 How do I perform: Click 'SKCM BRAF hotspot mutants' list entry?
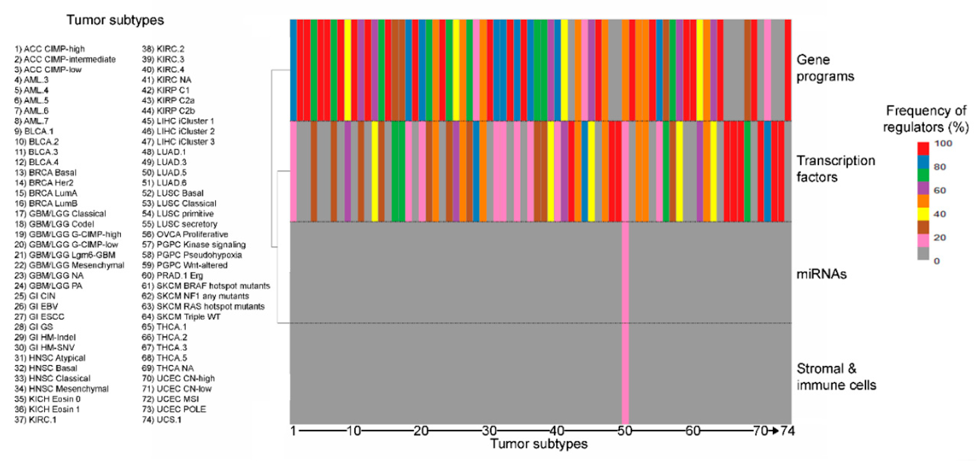pyautogui.click(x=206, y=286)
